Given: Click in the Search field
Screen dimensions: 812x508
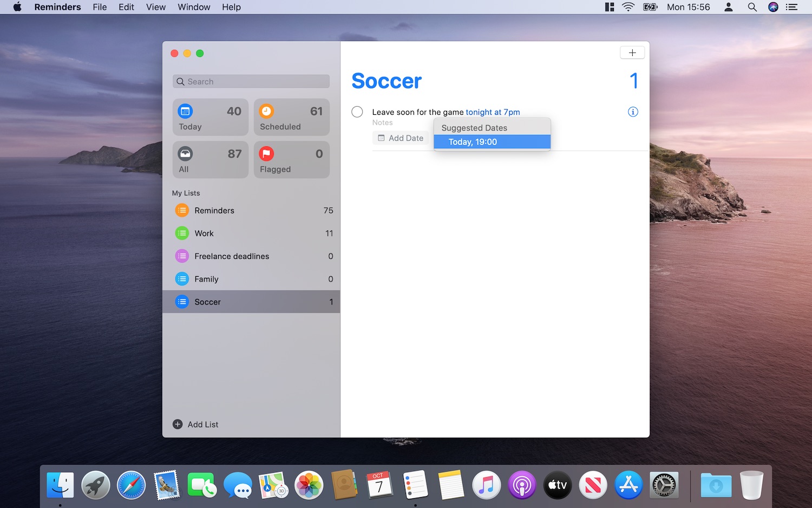Looking at the screenshot, I should coord(251,81).
